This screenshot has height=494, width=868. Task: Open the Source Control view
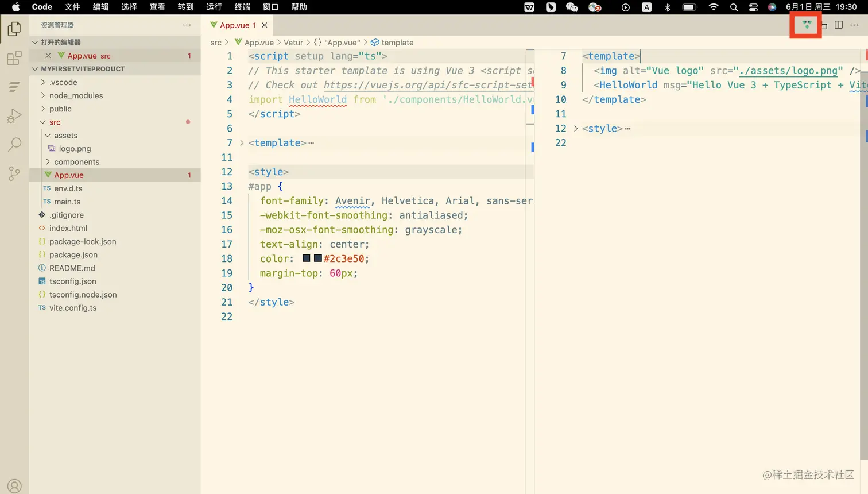point(14,173)
